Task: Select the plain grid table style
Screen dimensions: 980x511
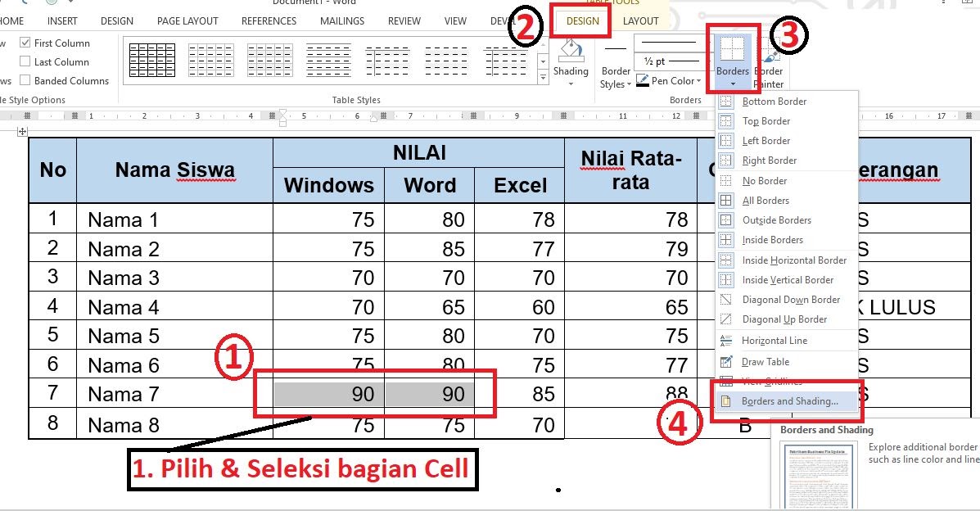Action: [151, 60]
